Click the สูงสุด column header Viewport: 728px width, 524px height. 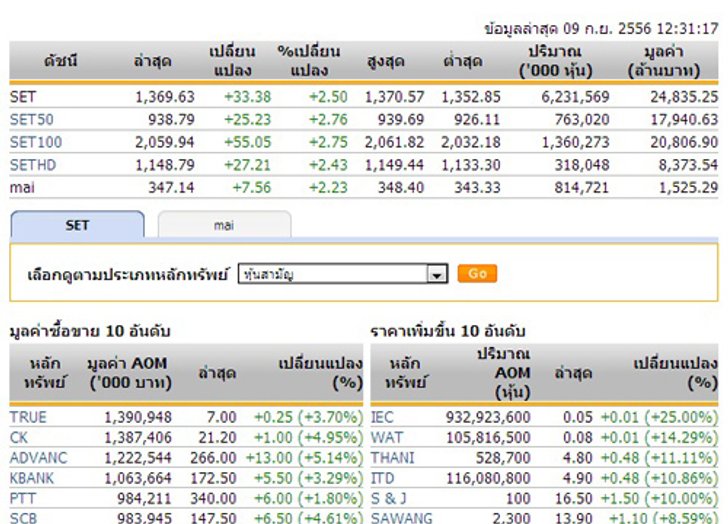point(385,61)
